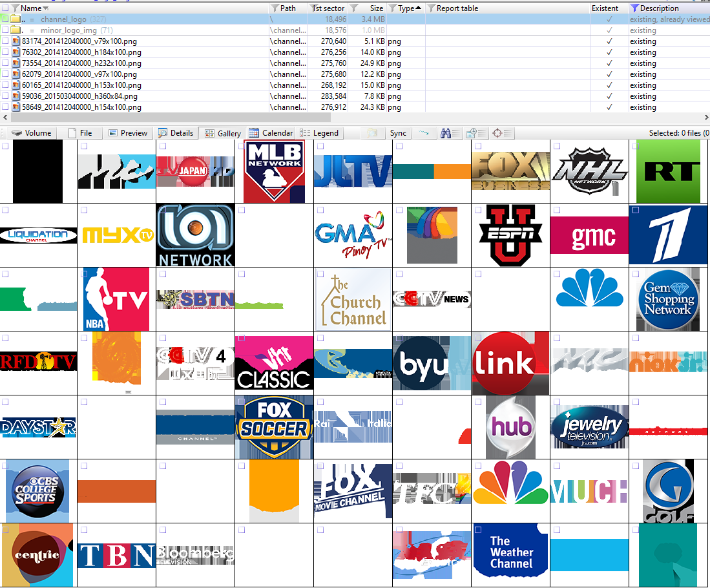
Task: Check the box on MLB Network thumbnail
Action: (242, 146)
